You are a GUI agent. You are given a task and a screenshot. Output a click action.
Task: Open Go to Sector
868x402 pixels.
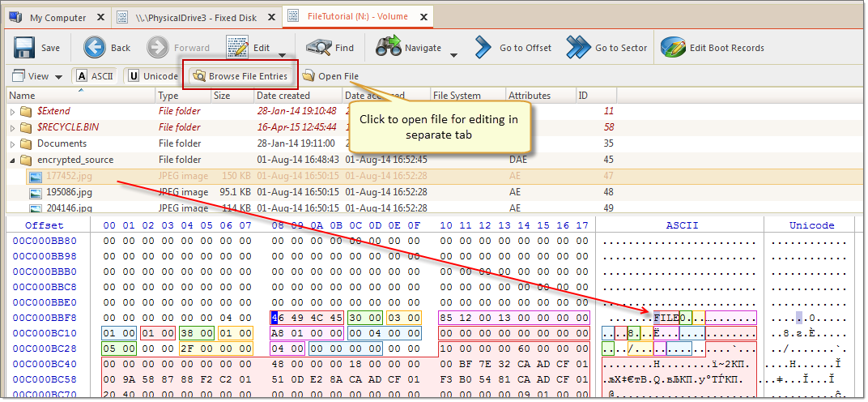pos(578,48)
